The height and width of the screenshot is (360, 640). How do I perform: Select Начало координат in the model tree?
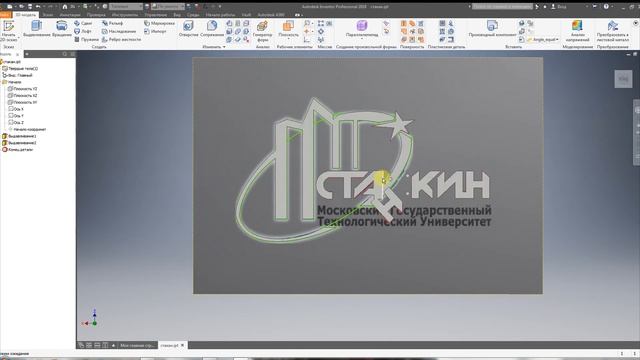[x=27, y=129]
